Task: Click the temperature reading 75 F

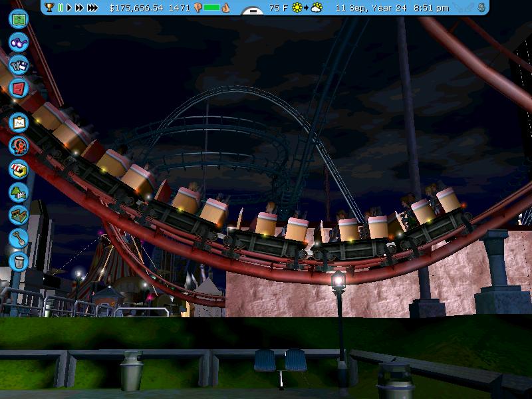Action: coord(278,8)
